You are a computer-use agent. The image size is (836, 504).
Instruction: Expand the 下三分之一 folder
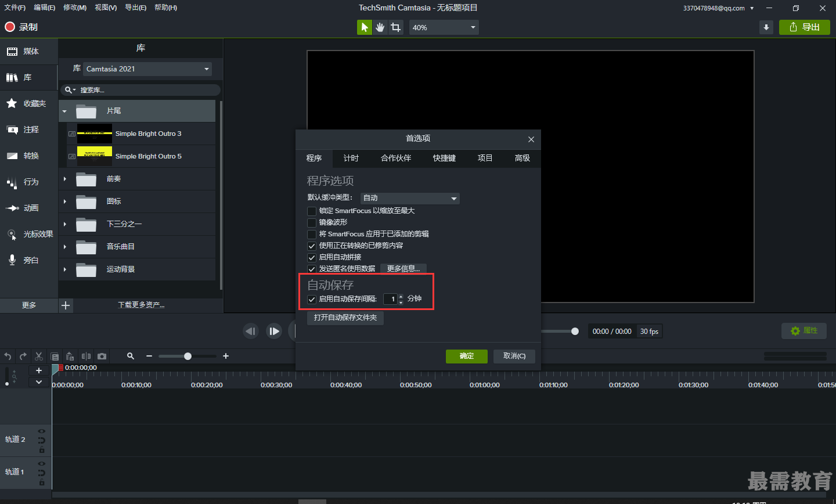[64, 224]
